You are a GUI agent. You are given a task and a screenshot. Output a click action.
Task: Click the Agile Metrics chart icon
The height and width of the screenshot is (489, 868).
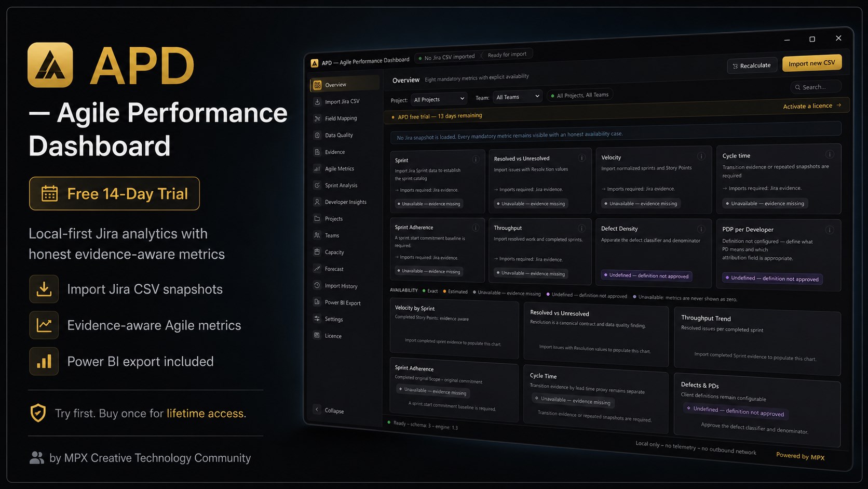click(x=317, y=168)
